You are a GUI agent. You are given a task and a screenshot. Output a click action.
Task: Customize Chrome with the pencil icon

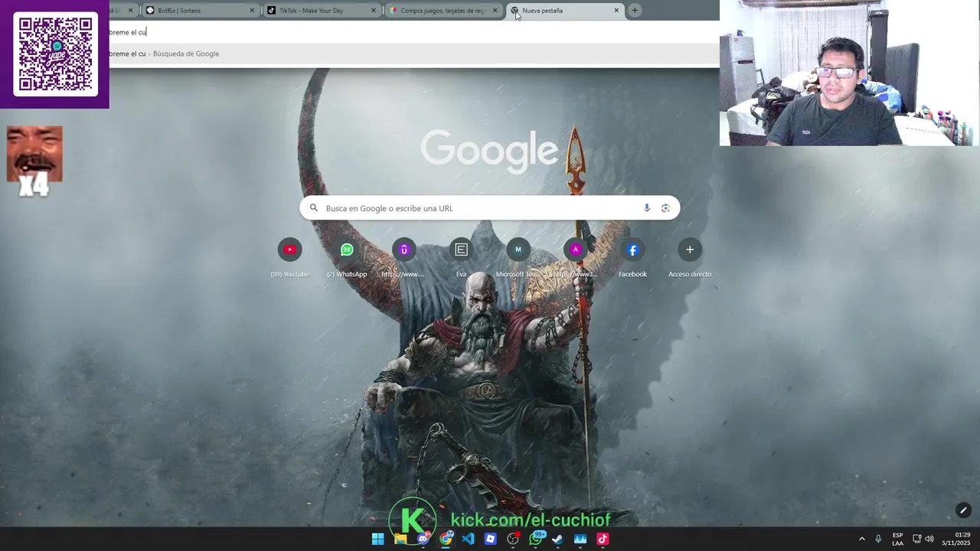pyautogui.click(x=963, y=510)
